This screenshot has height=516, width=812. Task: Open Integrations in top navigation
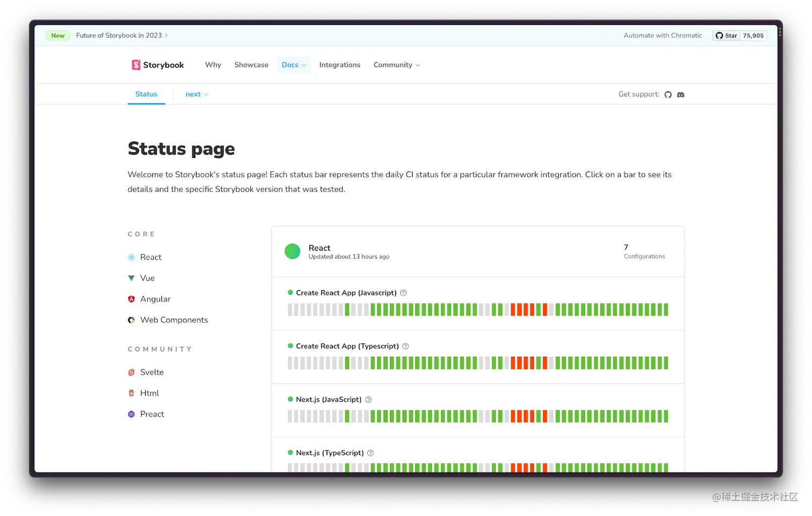(340, 65)
